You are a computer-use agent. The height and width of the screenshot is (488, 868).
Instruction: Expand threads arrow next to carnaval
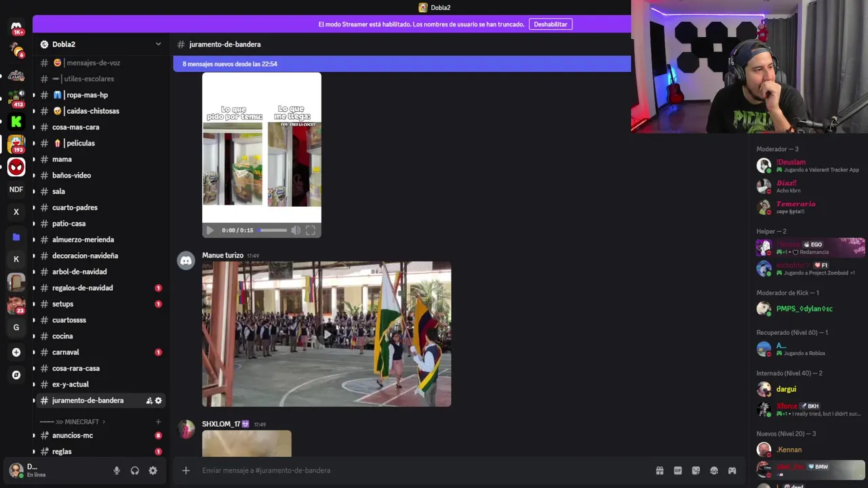click(34, 352)
